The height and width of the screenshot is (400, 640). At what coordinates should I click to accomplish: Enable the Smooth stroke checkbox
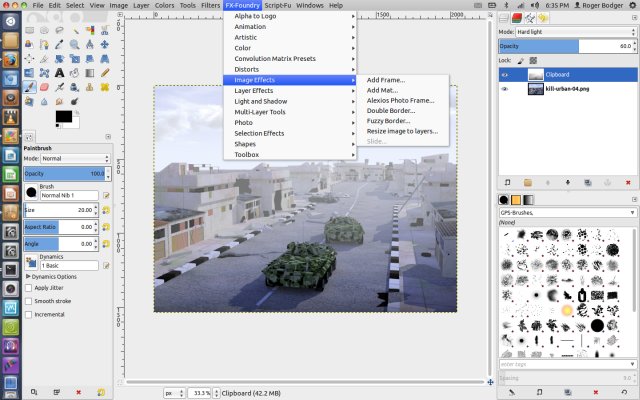point(29,301)
